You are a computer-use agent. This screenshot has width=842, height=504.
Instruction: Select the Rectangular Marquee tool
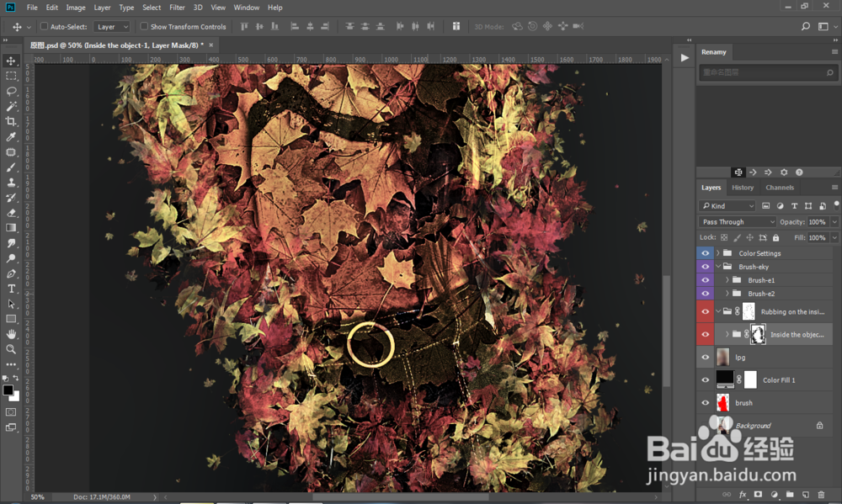coord(11,76)
